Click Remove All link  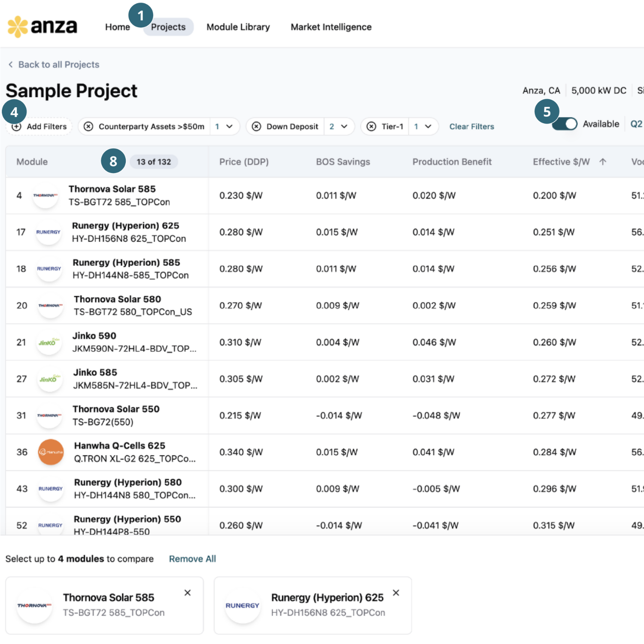click(x=192, y=559)
